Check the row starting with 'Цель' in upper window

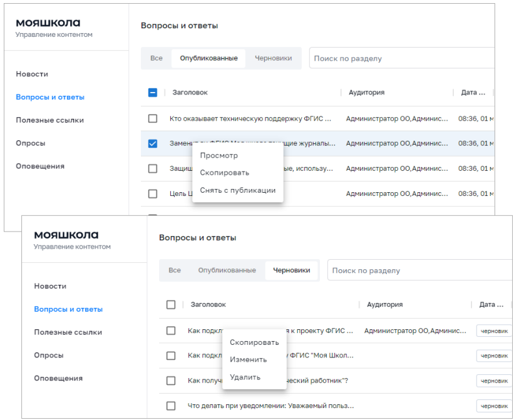pos(153,193)
